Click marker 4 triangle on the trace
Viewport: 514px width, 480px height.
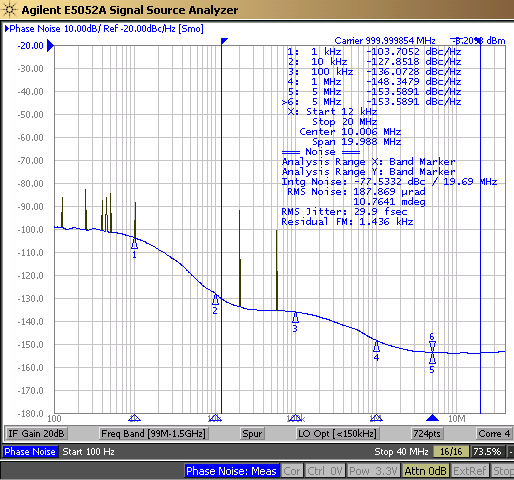[x=376, y=347]
